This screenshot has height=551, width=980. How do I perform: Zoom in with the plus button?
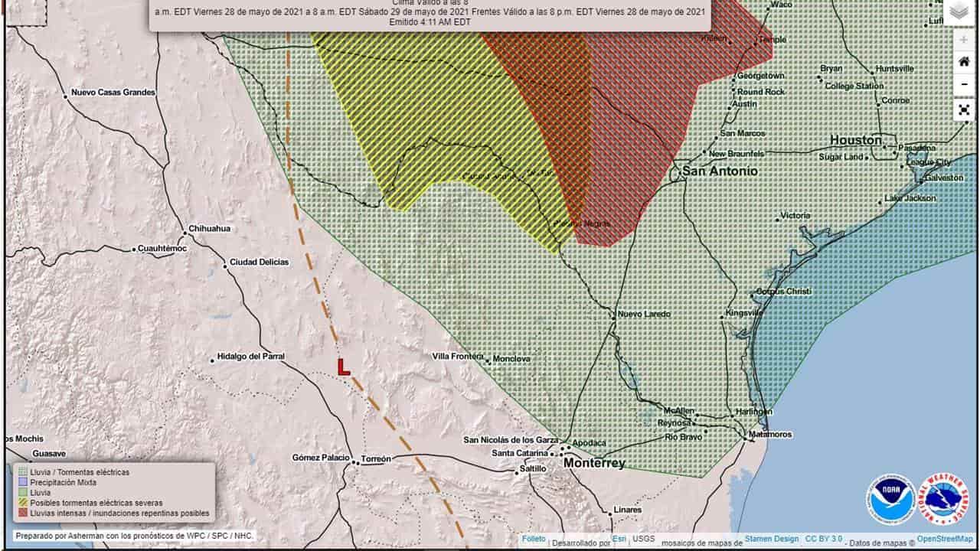(964, 40)
